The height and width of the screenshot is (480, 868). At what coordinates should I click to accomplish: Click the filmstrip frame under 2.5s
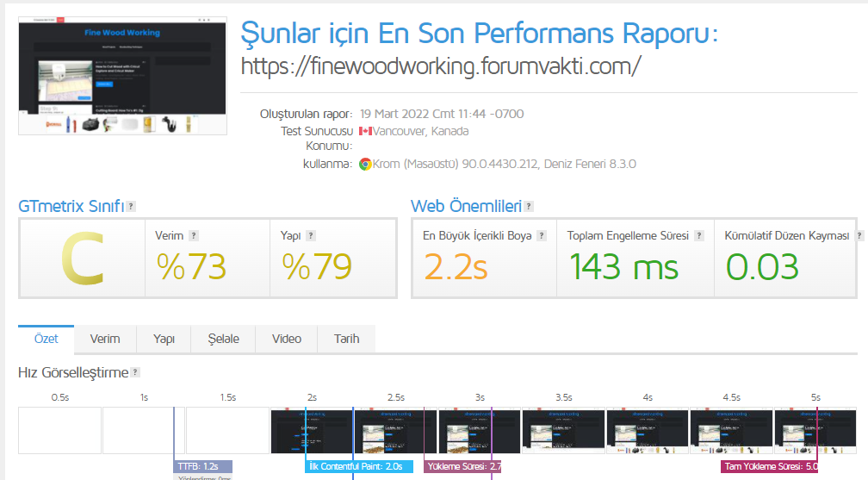coord(396,431)
